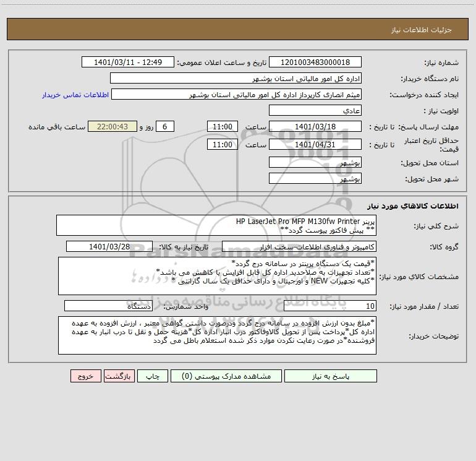Screen dimensions: 476x461
Task: Click quantity field showing 10
Action: pyautogui.click(x=330, y=306)
